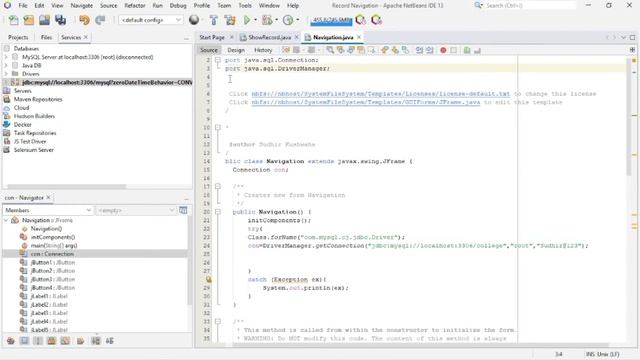
Task: Toggle the Show Non-Public Members filter in Navigator
Action: pyautogui.click(x=51, y=341)
